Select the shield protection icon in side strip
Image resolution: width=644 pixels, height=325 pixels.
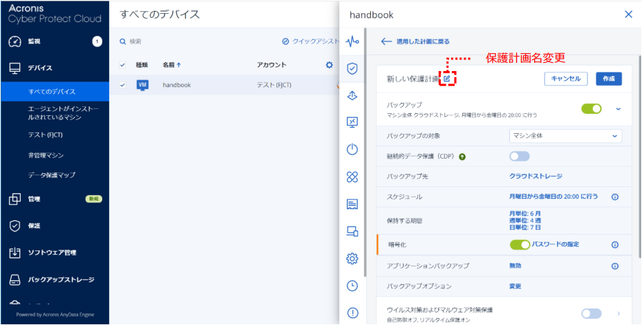pyautogui.click(x=352, y=68)
